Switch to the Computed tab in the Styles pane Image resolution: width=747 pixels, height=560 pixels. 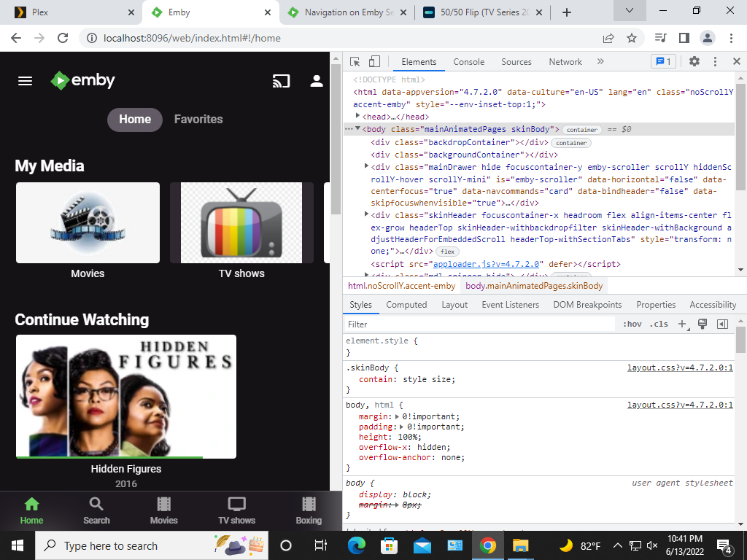(x=406, y=304)
